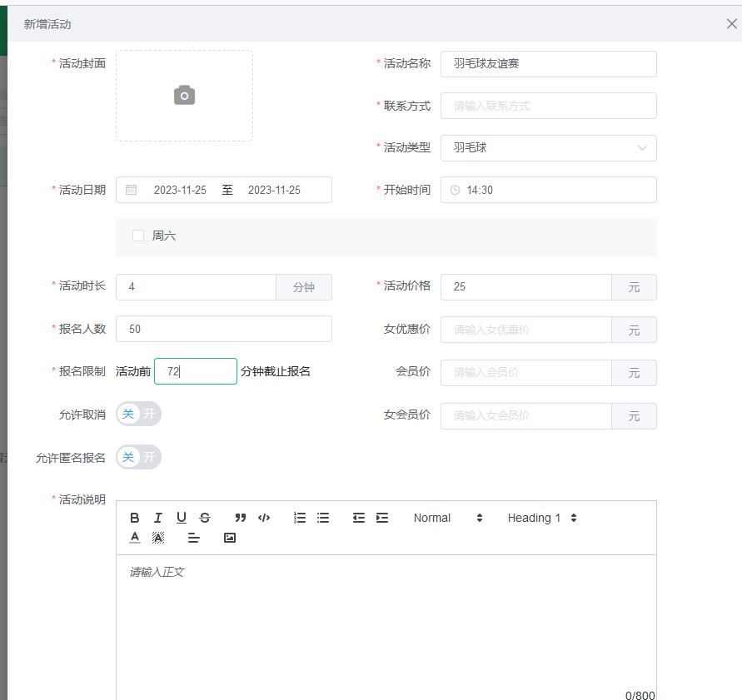Click the 女优惠价 input field
742x700 pixels.
[x=526, y=330]
